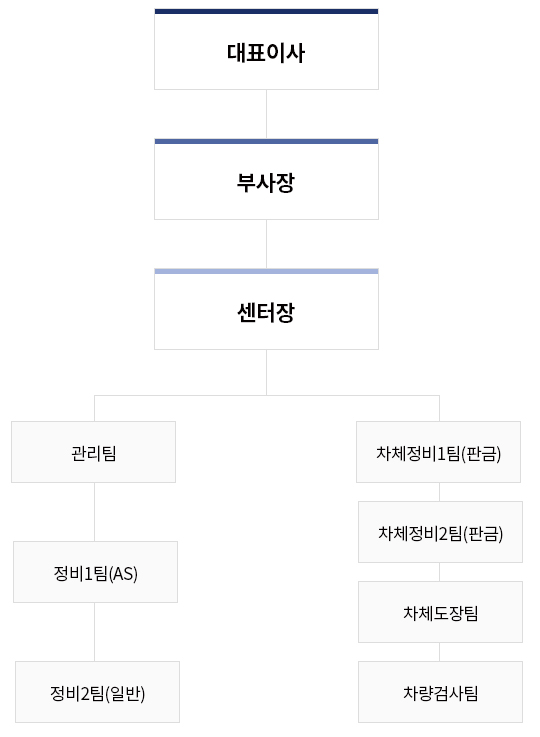Select the 센터장 box
This screenshot has height=737, width=540.
click(266, 309)
